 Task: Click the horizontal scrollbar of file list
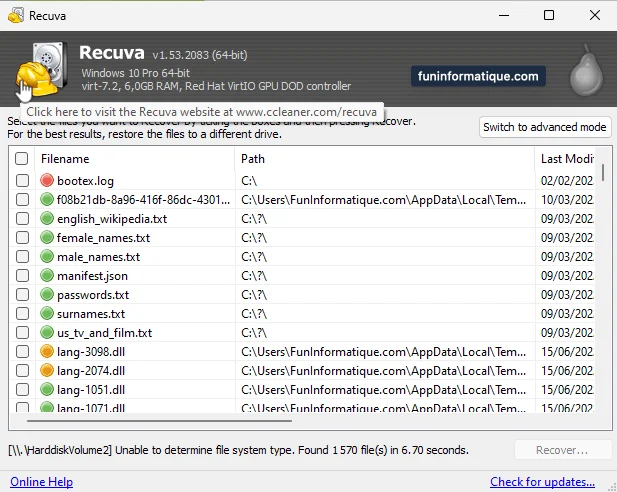pyautogui.click(x=159, y=421)
